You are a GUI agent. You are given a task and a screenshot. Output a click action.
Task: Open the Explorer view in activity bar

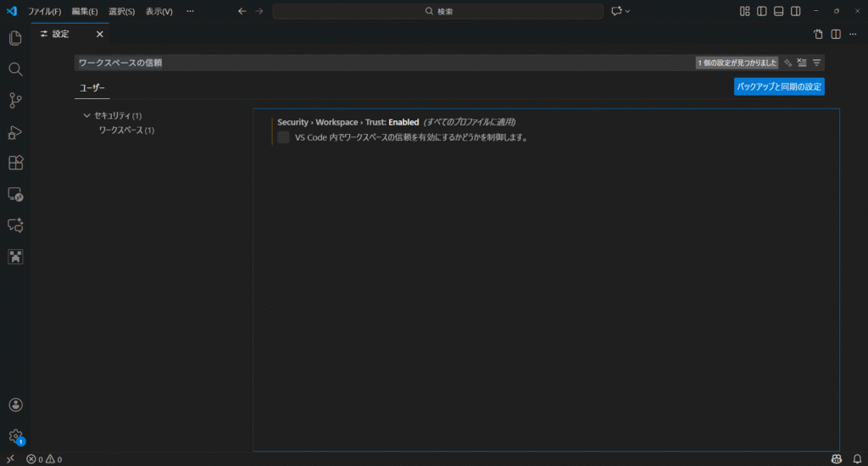14,38
